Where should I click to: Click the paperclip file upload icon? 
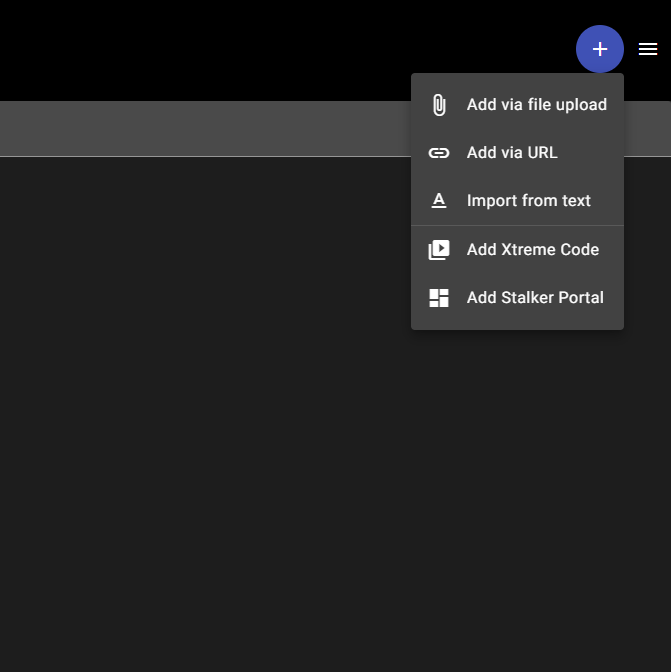(x=439, y=105)
